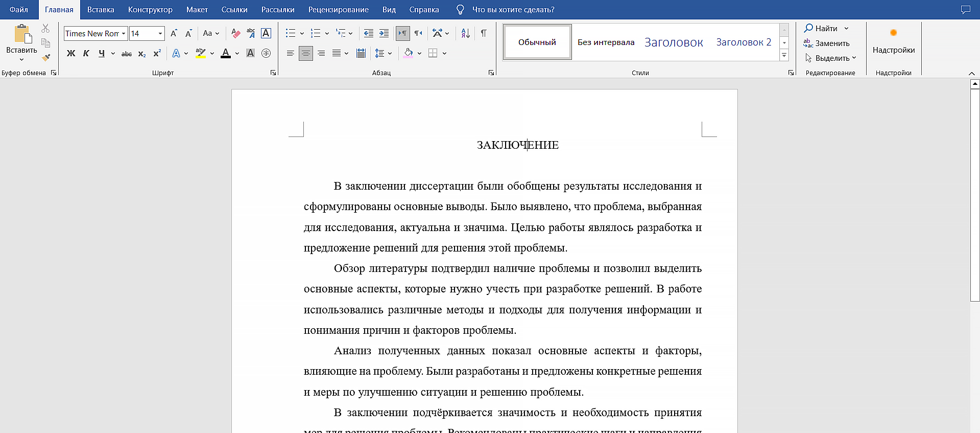980x433 pixels.
Task: Click the right-to-left text direction icon
Action: 418,33
